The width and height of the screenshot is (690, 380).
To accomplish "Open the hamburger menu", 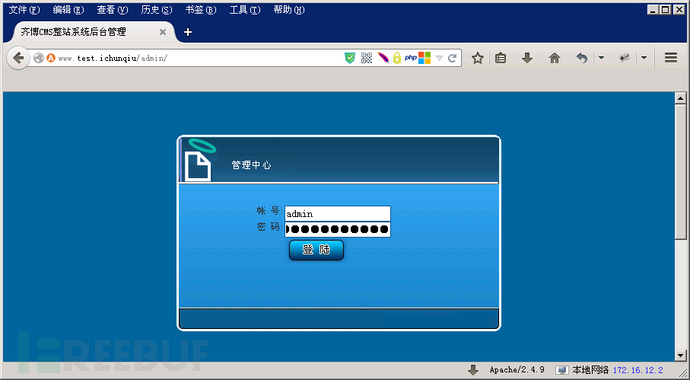I will tap(671, 58).
